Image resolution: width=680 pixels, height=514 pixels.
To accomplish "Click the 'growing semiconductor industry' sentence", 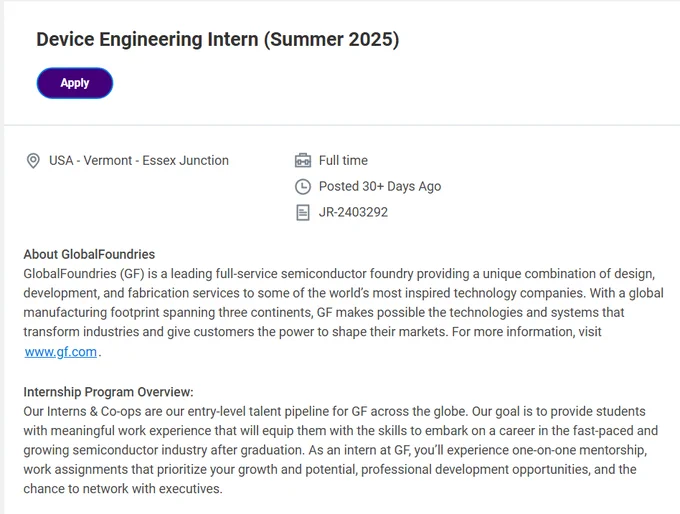I will click(335, 450).
